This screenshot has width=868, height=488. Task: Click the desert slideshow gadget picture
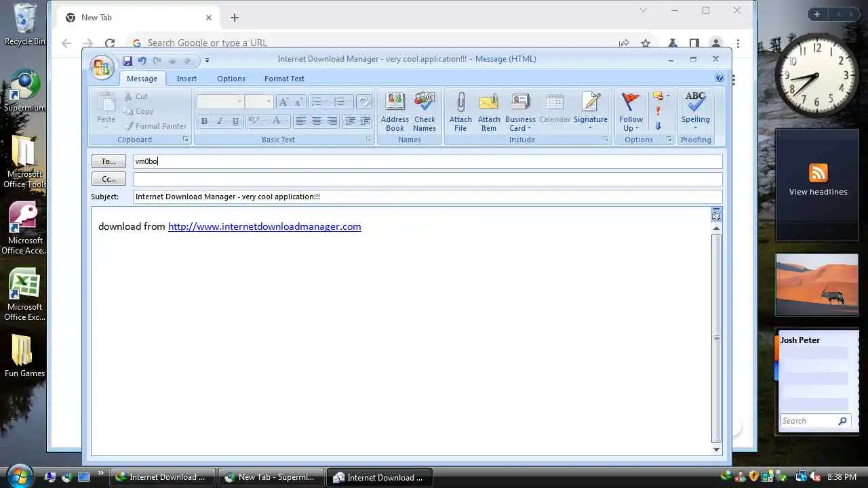click(x=816, y=284)
